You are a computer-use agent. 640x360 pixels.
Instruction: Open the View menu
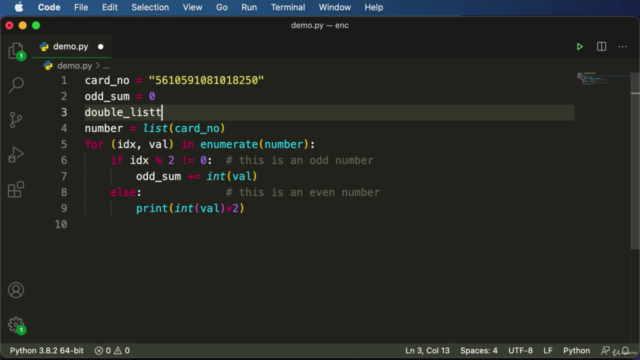coord(192,7)
